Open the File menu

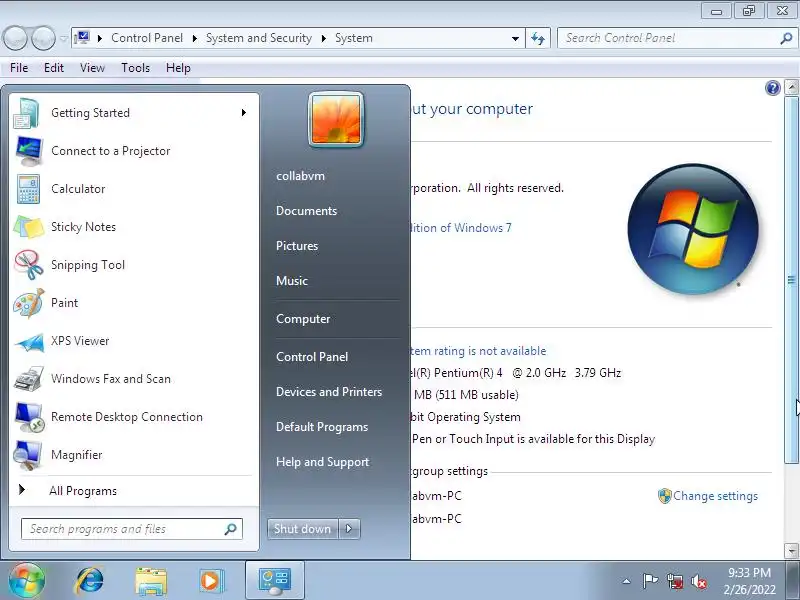tap(19, 68)
